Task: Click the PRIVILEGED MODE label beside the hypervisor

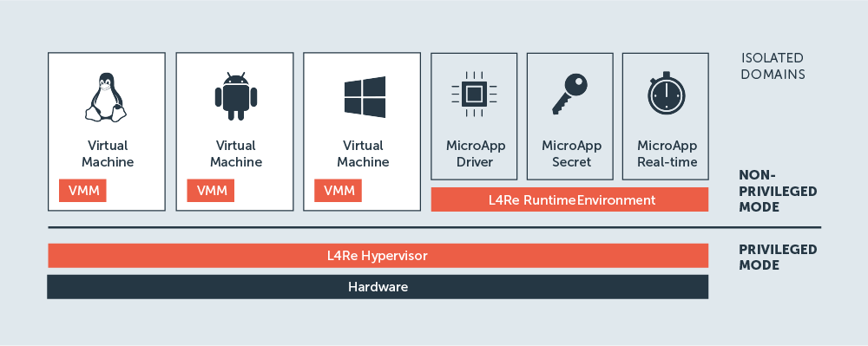Action: click(778, 257)
